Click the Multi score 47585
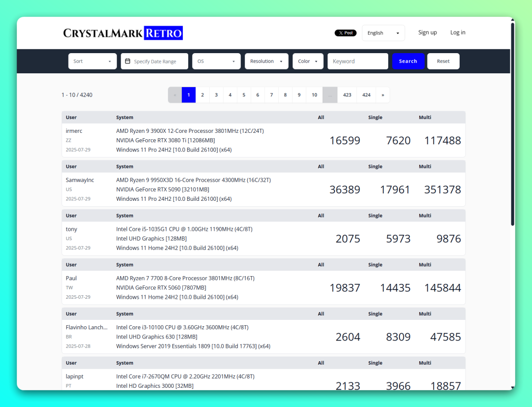The width and height of the screenshot is (532, 407). [x=445, y=337]
